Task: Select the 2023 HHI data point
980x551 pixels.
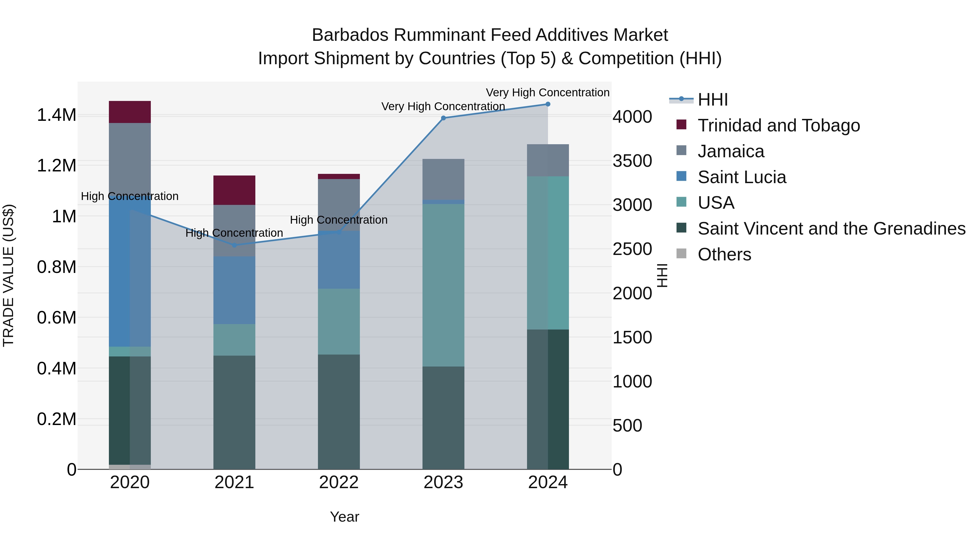Action: pyautogui.click(x=443, y=118)
